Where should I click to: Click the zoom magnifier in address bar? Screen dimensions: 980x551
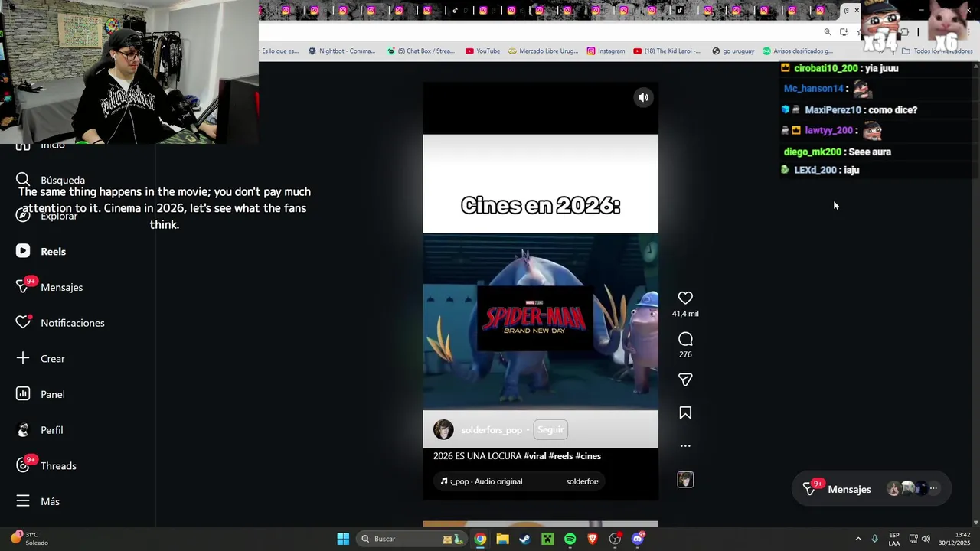coord(828,32)
